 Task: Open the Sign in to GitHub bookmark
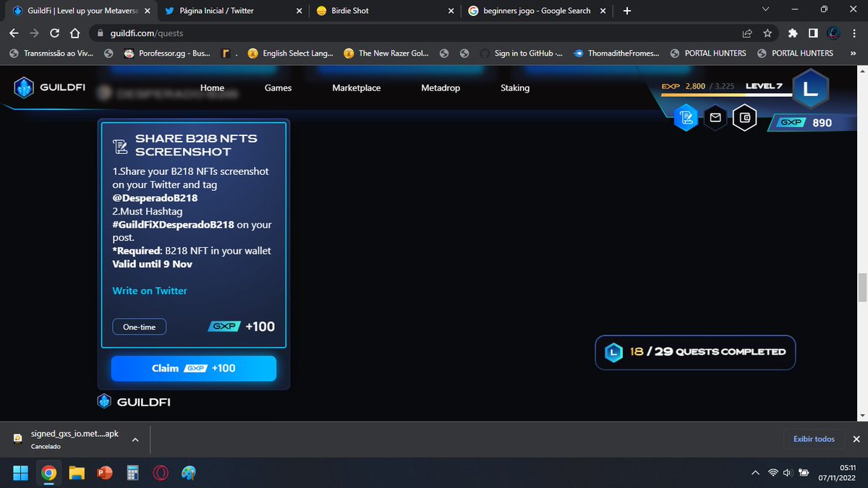[x=522, y=53]
